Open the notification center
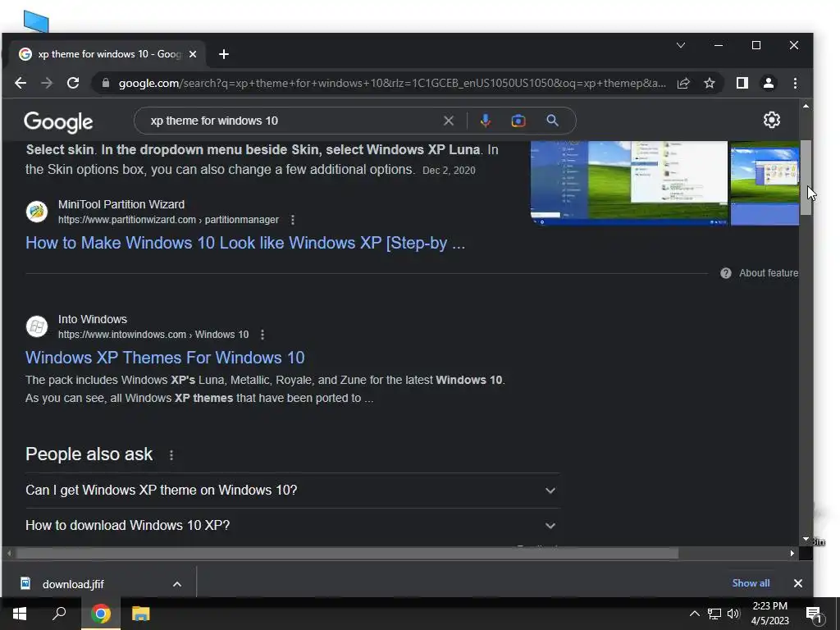This screenshot has height=630, width=840. [x=814, y=614]
